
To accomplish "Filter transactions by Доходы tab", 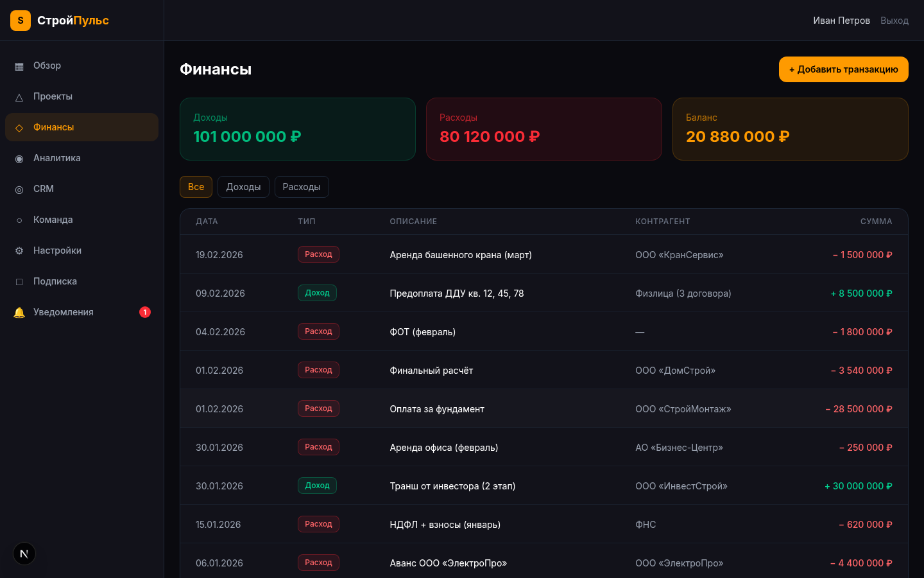I will point(243,187).
